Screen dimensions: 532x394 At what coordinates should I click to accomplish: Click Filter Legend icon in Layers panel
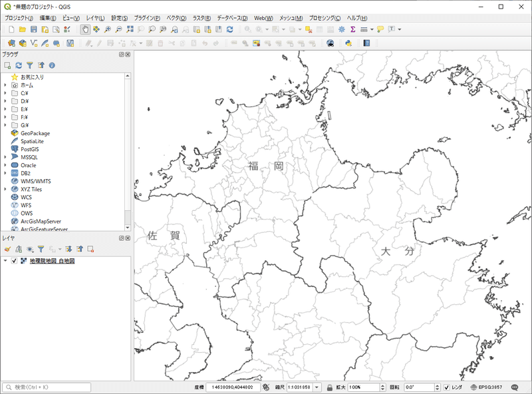tap(41, 250)
